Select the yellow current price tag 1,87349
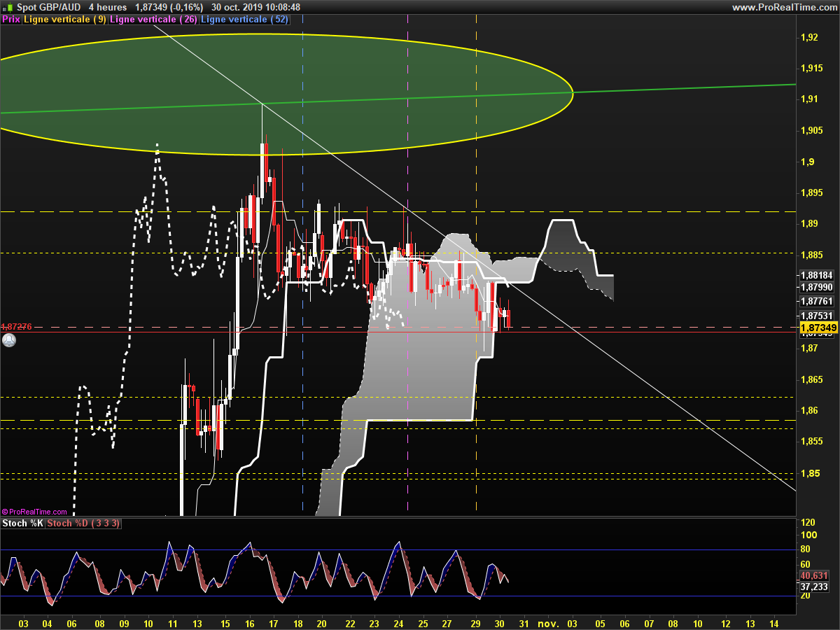840x630 pixels. pyautogui.click(x=818, y=328)
